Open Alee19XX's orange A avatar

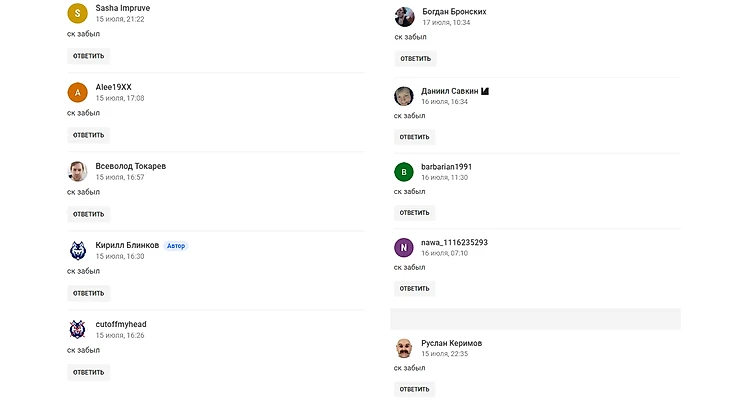pyautogui.click(x=77, y=93)
